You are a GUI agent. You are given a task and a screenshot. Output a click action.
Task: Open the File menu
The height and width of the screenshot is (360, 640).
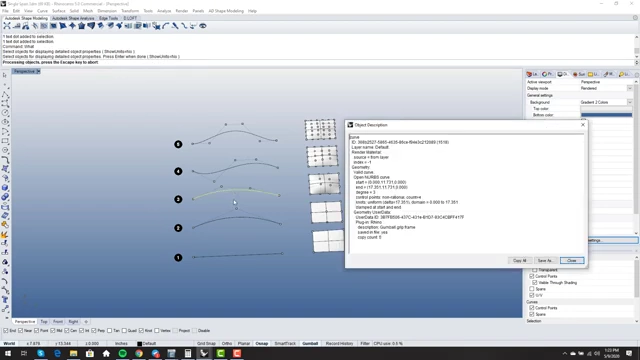pos(5,11)
